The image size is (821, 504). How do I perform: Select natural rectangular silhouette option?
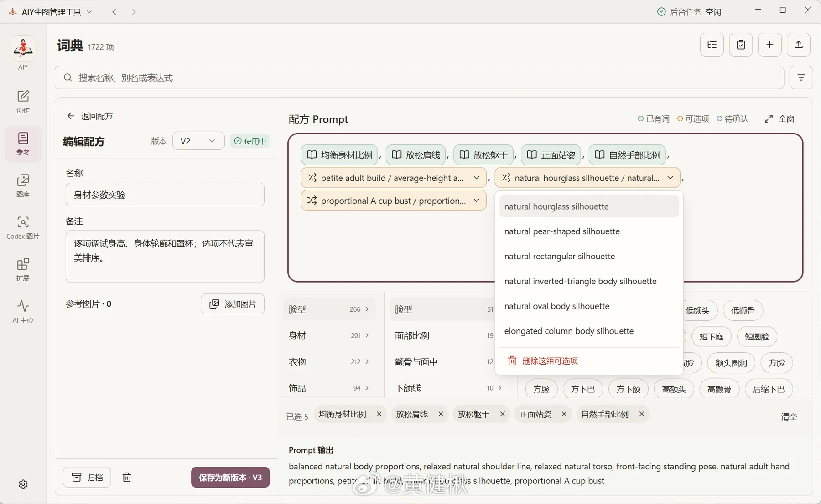[589, 256]
